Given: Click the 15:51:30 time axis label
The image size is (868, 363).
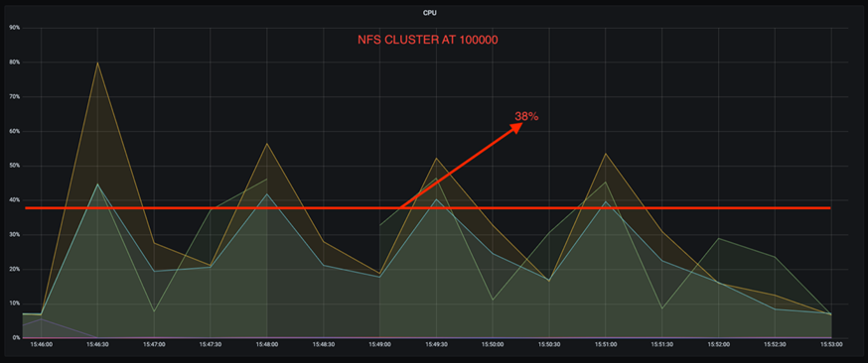Looking at the screenshot, I should click(x=662, y=344).
